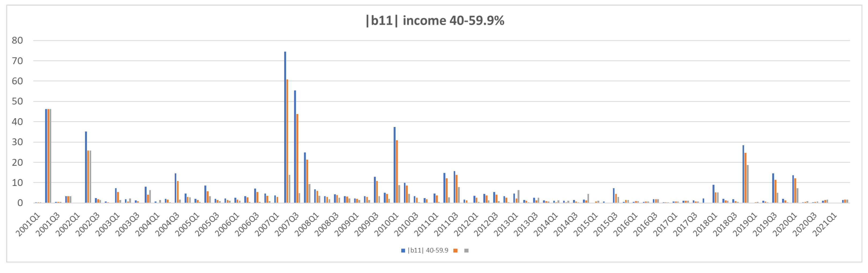The width and height of the screenshot is (868, 273).
Task: Click the blue bar near 35 around 2002Q2
Action: coord(86,168)
